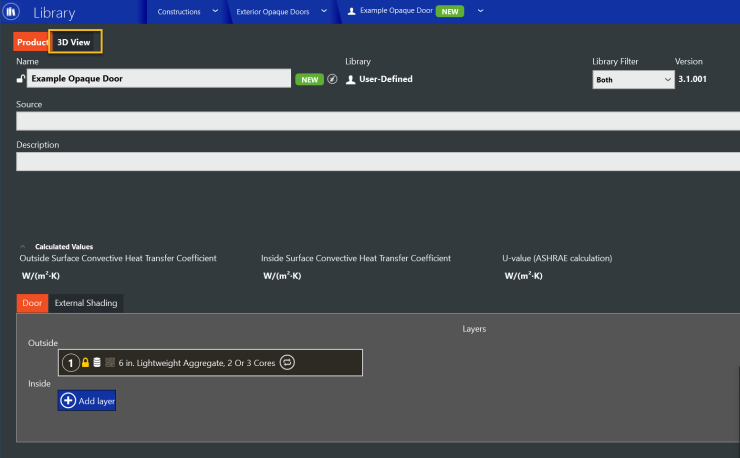Click the person icon in Example Opaque Door breadcrumb
This screenshot has height=458, width=740.
(x=352, y=11)
